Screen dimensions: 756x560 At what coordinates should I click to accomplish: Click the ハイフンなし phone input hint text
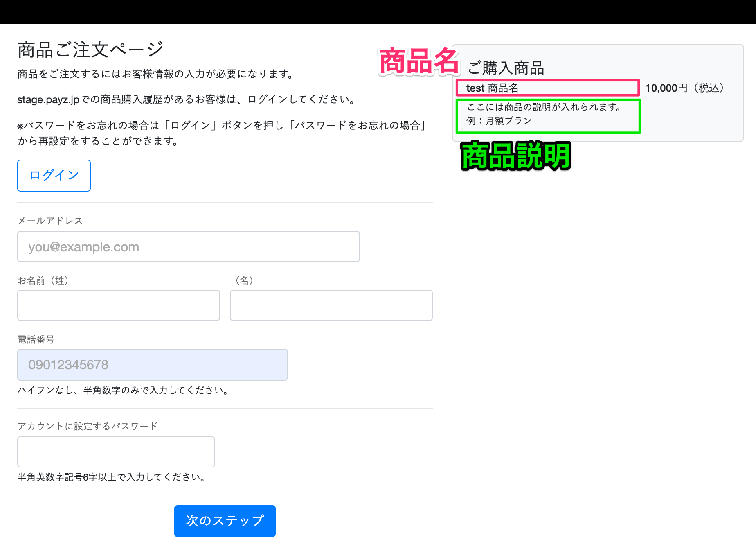tap(123, 391)
